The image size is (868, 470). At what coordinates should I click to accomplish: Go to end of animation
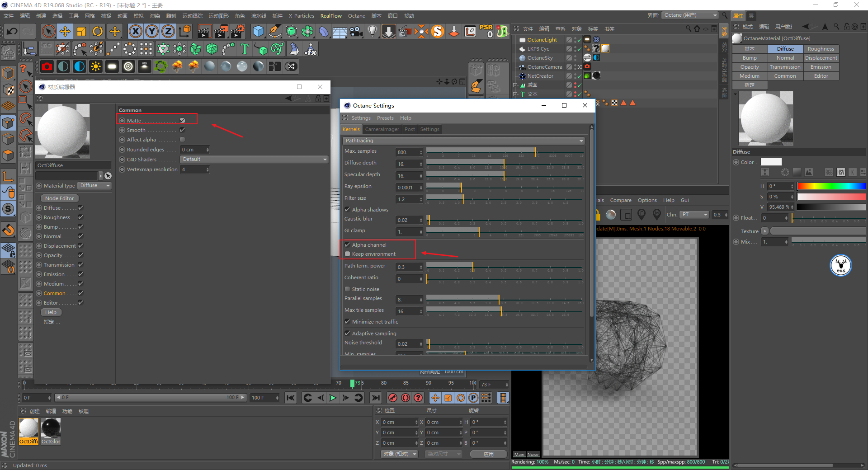(375, 398)
